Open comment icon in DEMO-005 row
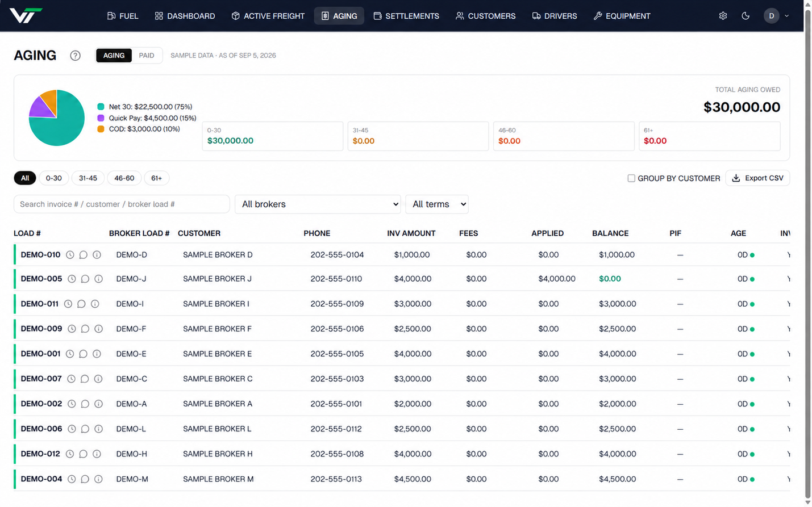The image size is (812, 507). coord(85,279)
